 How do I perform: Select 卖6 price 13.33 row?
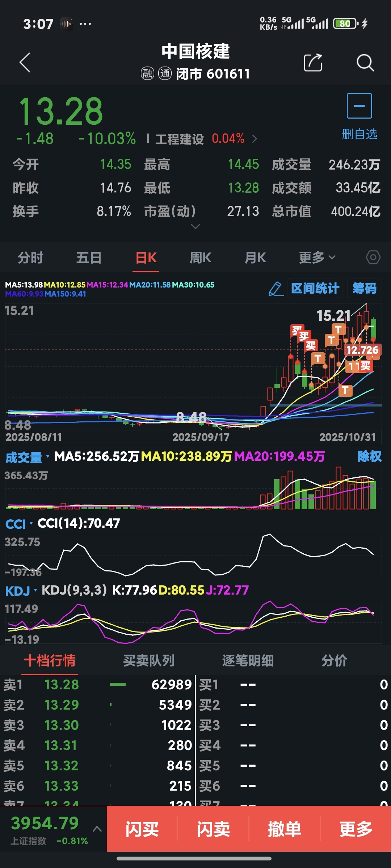[x=98, y=786]
